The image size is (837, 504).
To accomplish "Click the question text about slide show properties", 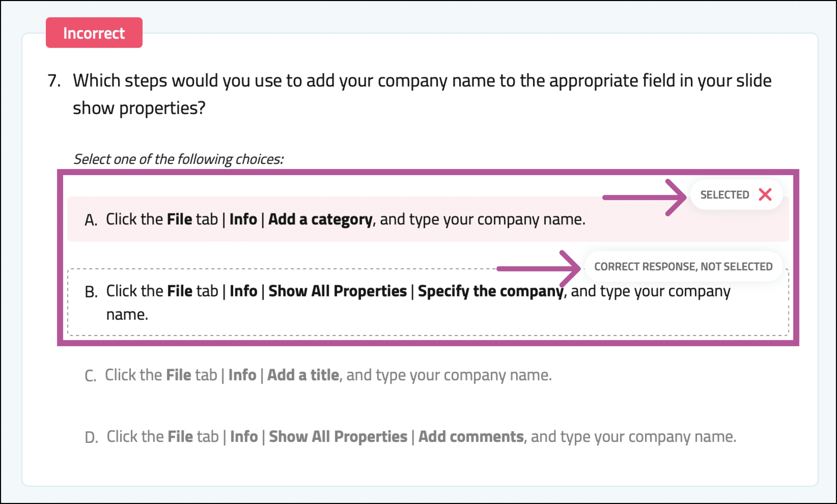I will pos(422,94).
